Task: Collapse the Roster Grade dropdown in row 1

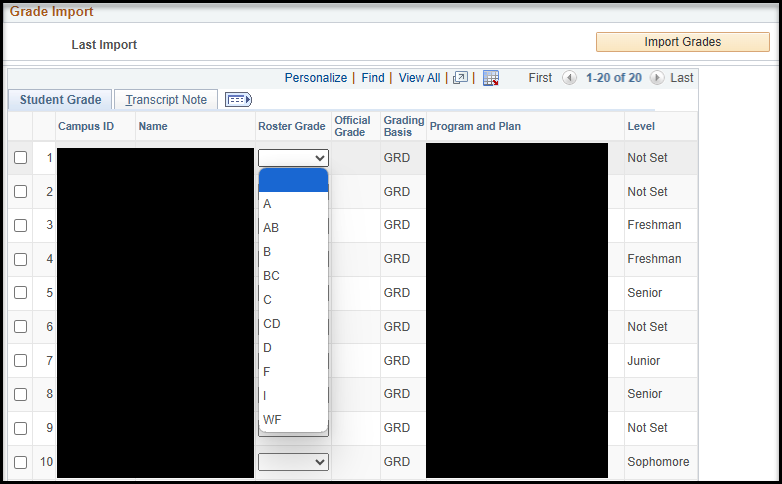Action: (293, 158)
